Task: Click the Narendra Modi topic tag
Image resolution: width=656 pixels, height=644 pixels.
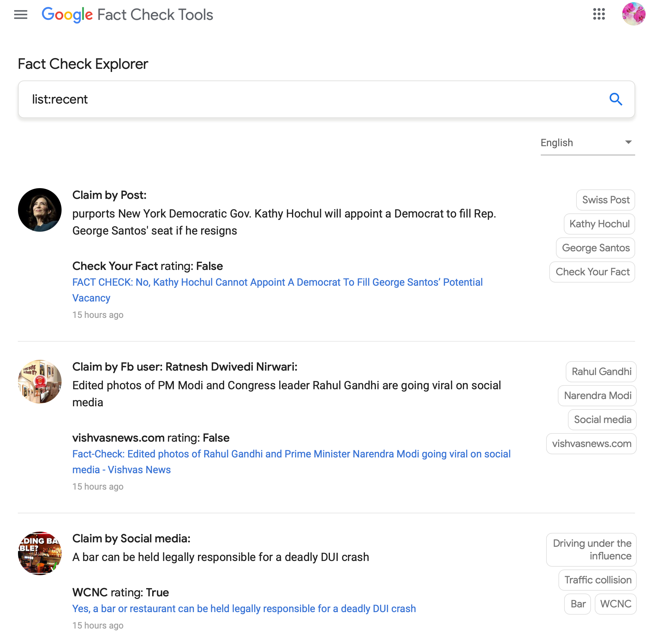Action: click(x=597, y=396)
